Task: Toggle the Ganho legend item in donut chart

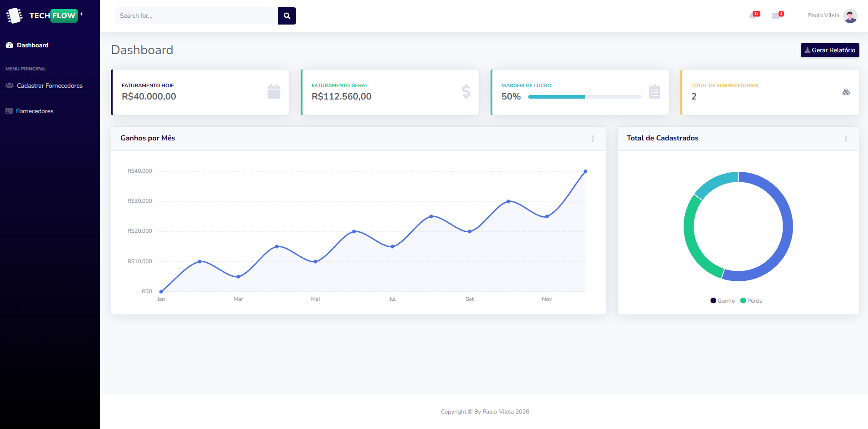Action: 723,301
